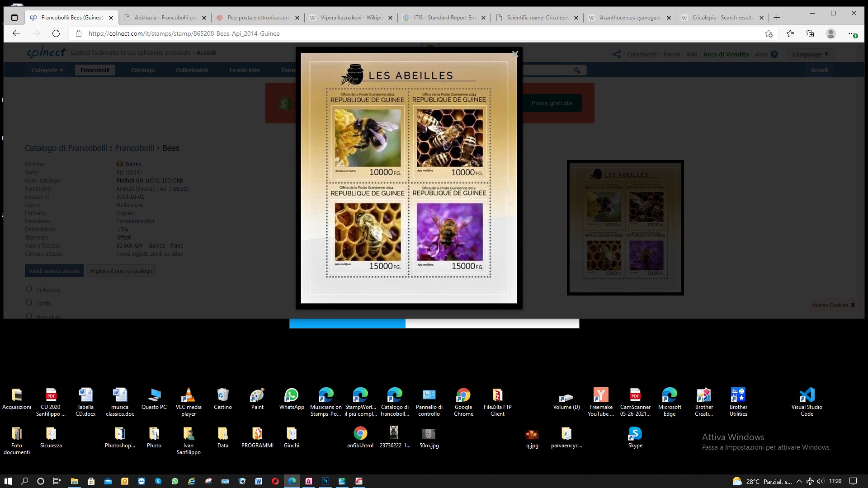
Task: Open Edge Favorites list icon
Action: 790,33
